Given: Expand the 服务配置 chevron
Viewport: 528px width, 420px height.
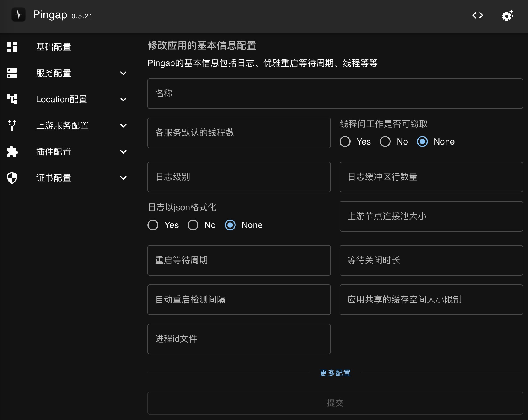Looking at the screenshot, I should (123, 73).
